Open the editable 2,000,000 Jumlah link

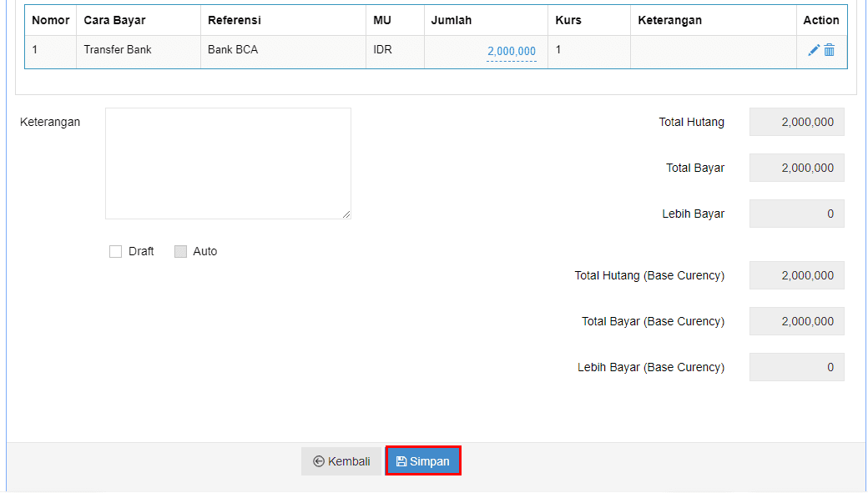tap(512, 52)
